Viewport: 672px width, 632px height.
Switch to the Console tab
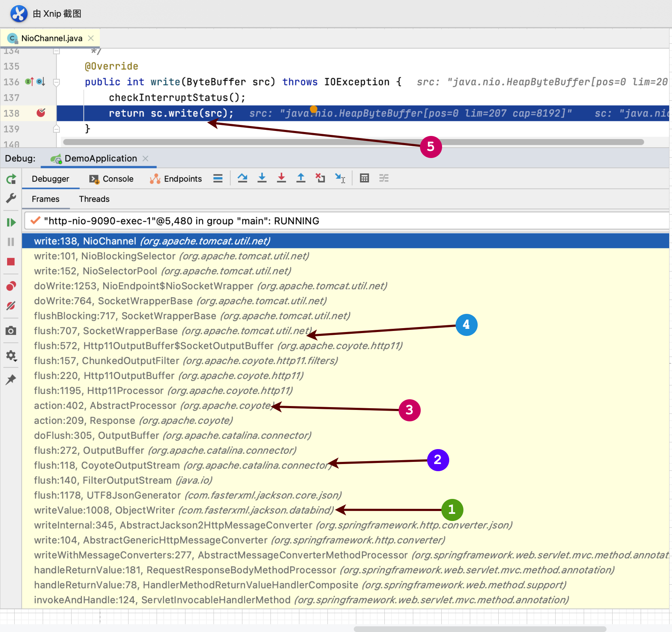[111, 179]
